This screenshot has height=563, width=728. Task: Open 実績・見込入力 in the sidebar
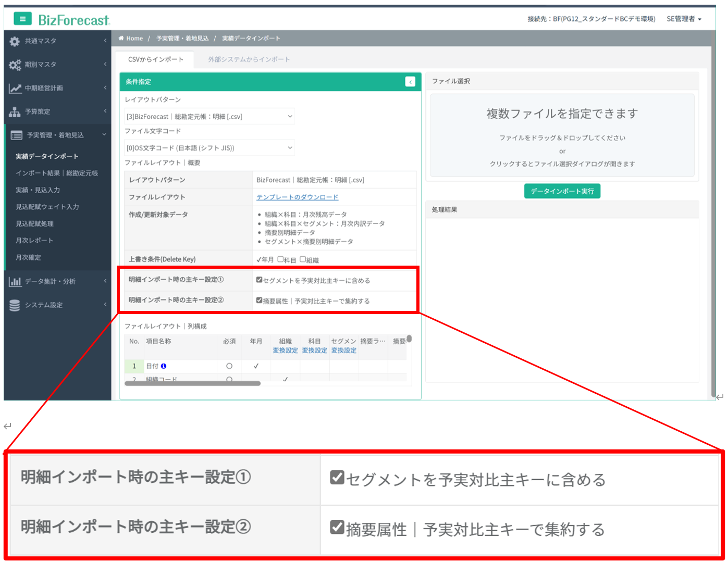tap(38, 190)
